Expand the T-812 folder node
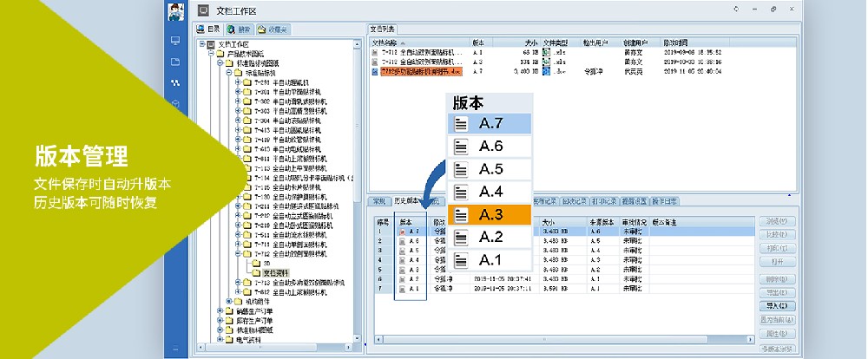The height and width of the screenshot is (359, 868). [x=238, y=291]
